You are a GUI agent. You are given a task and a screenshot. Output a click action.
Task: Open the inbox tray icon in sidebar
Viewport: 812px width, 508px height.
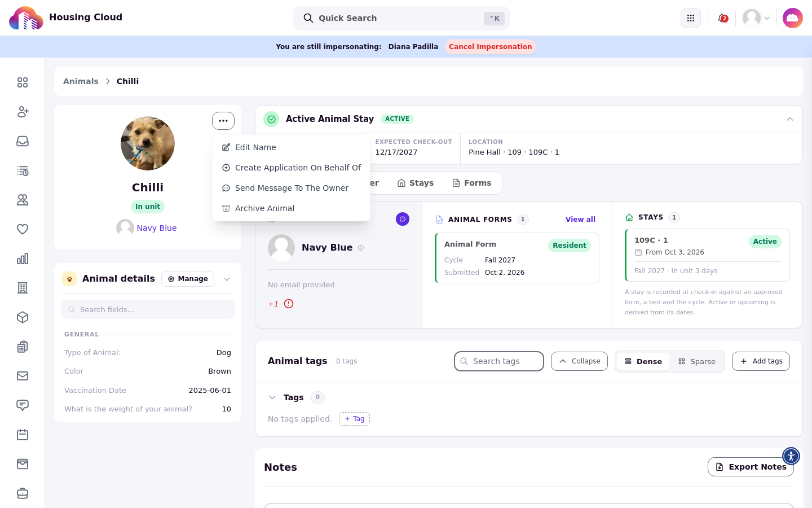coord(23,141)
